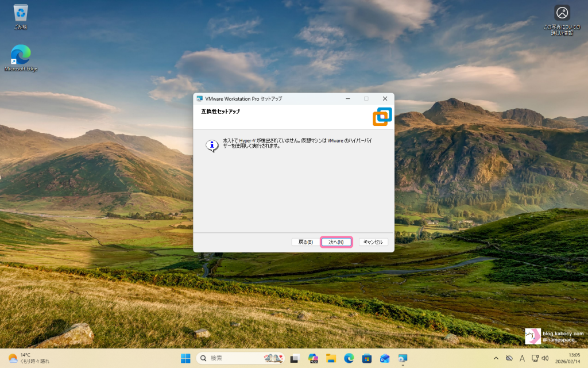This screenshot has height=368, width=588.
Task: Close the VMware Workstation Pro setup window
Action: tap(385, 99)
